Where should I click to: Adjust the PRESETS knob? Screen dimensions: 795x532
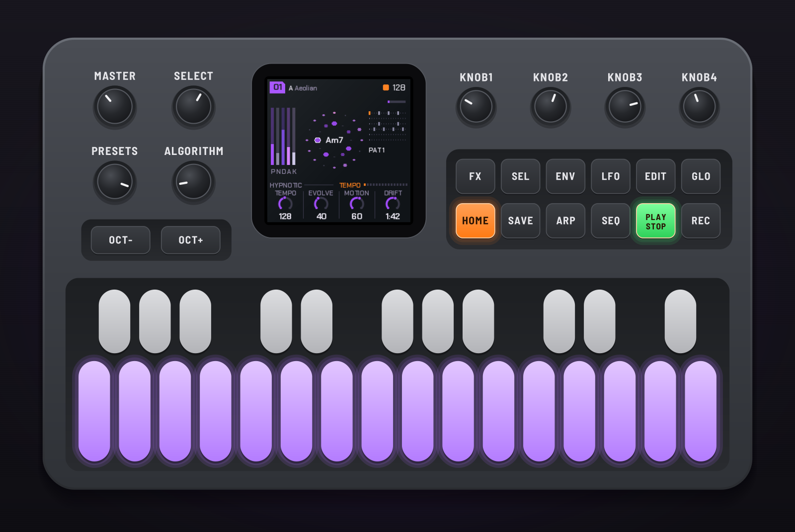(115, 182)
